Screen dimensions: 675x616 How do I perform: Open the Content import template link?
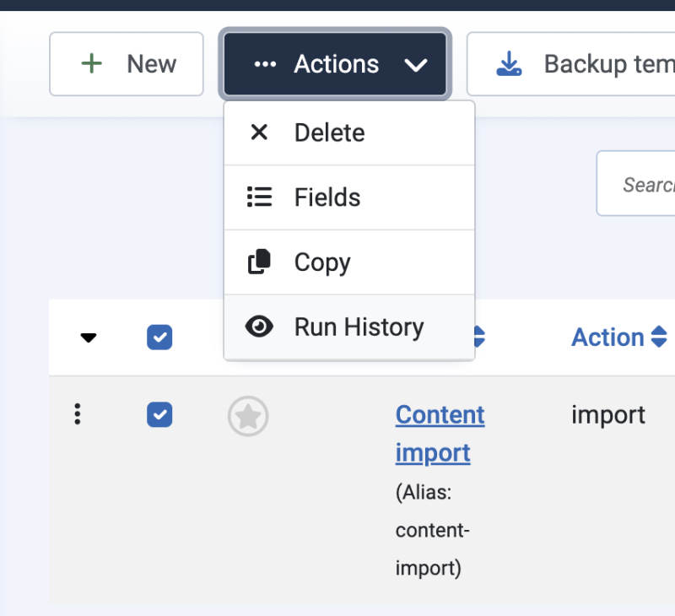pos(440,434)
